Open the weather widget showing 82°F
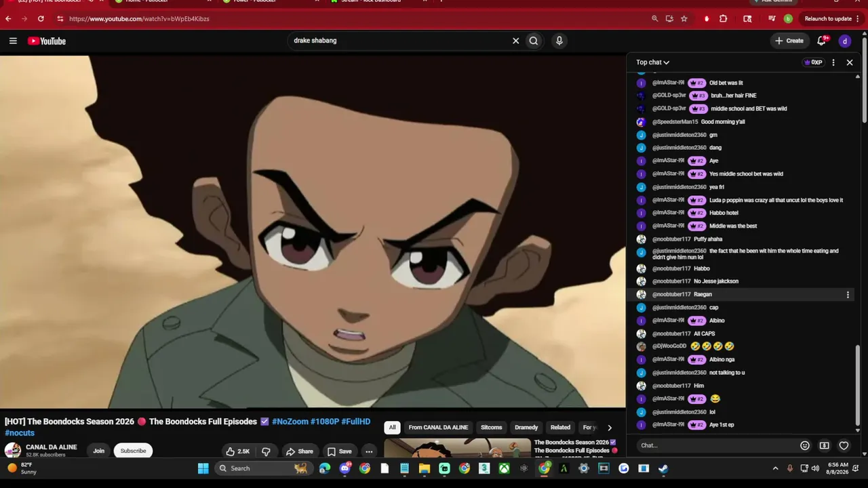Screen dimensions: 868x488 pyautogui.click(x=22, y=468)
